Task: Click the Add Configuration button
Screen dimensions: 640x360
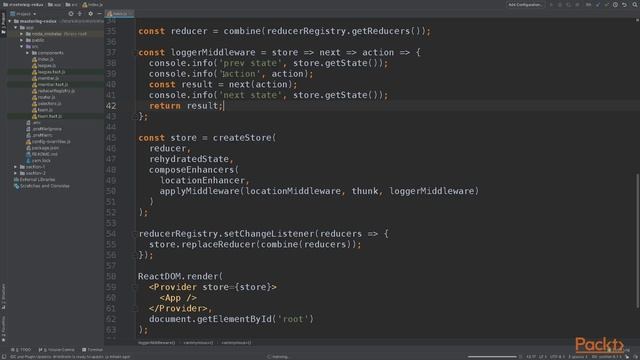Action: pos(525,4)
